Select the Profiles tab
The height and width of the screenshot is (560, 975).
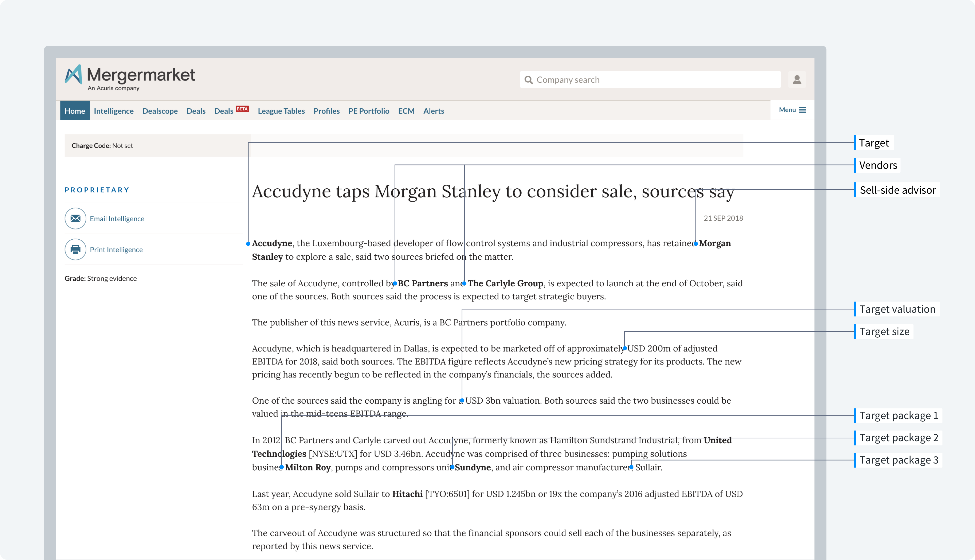327,111
